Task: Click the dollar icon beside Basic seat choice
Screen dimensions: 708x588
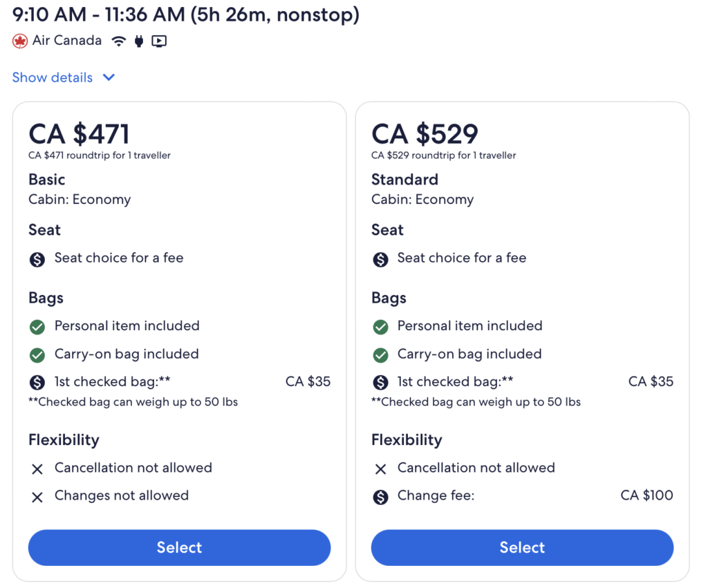Action: [37, 260]
